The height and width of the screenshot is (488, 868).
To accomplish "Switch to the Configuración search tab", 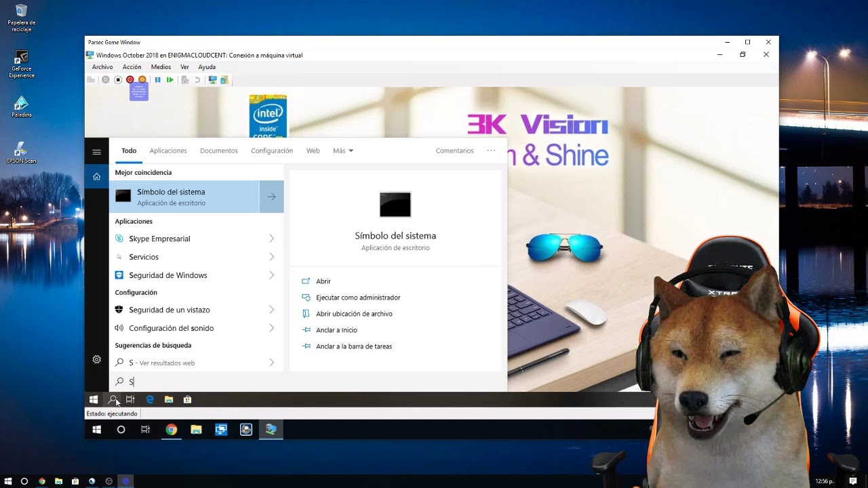I will click(272, 150).
